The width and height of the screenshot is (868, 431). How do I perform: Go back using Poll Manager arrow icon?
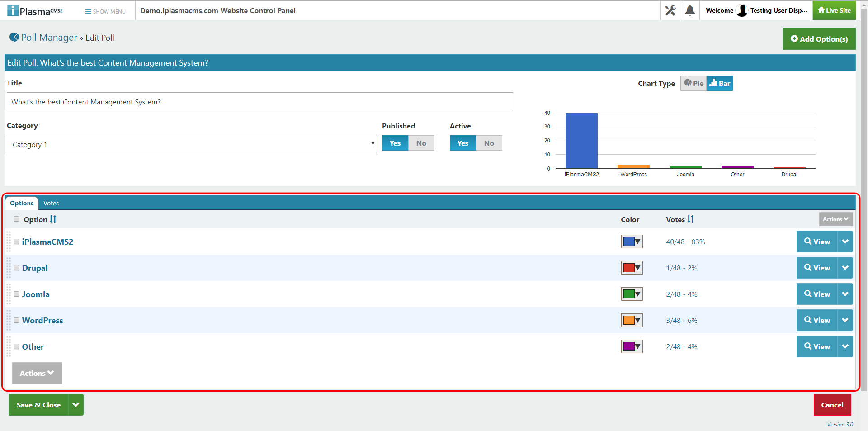[14, 37]
